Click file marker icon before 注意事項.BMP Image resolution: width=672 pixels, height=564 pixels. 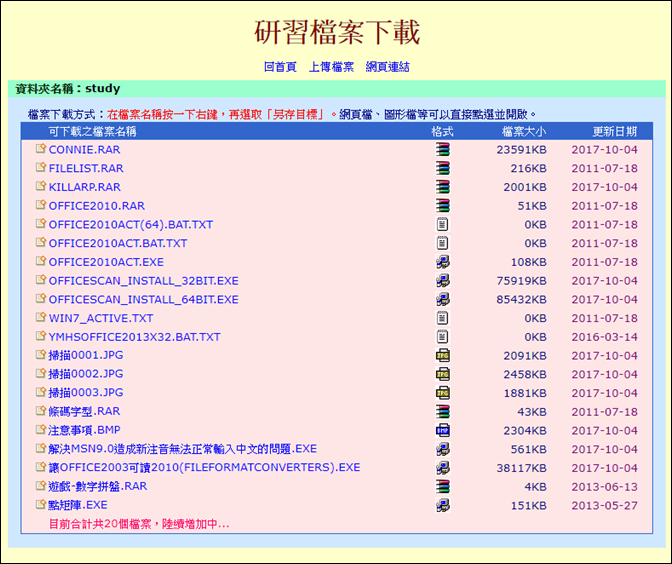[x=41, y=429]
